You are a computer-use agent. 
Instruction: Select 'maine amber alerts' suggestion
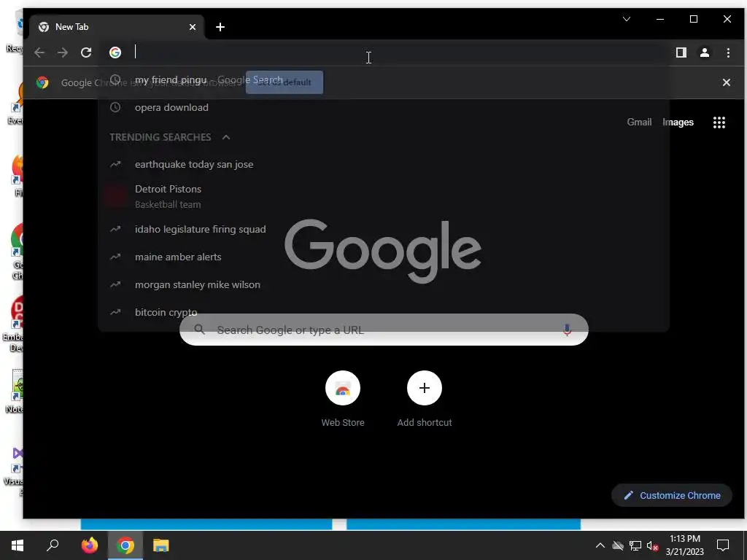pos(384,257)
